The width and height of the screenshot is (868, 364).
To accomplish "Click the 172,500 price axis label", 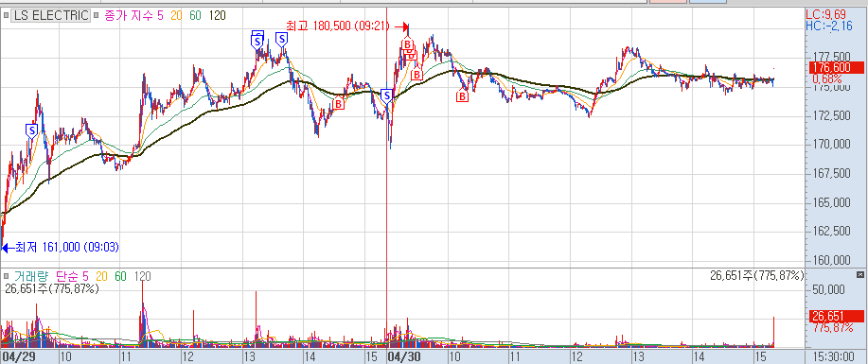I will coord(830,115).
